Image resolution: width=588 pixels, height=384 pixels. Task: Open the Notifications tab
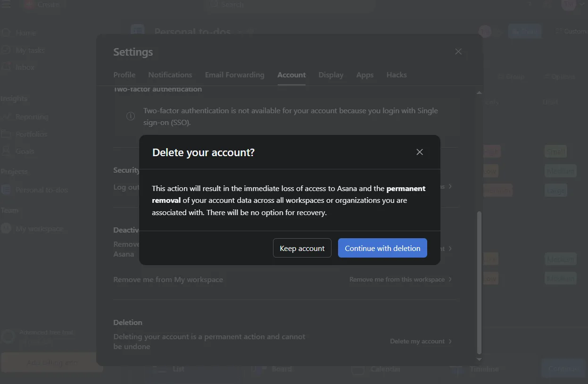point(170,75)
